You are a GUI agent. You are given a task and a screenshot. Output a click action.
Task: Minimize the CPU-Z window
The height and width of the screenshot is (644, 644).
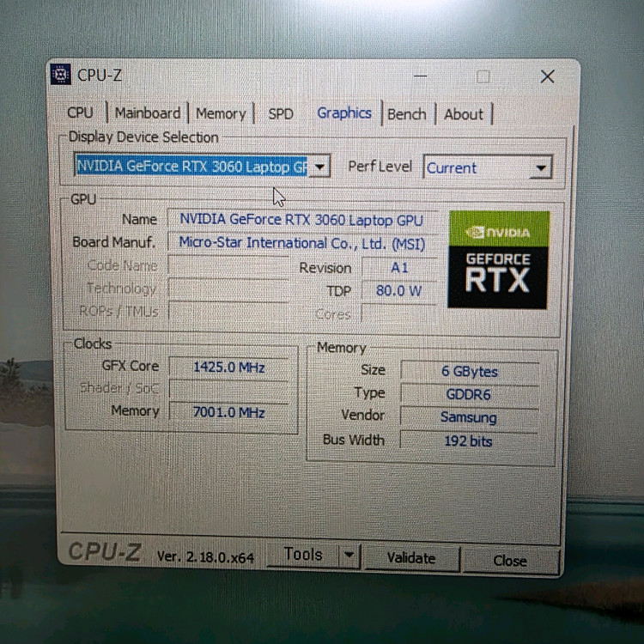coord(420,76)
